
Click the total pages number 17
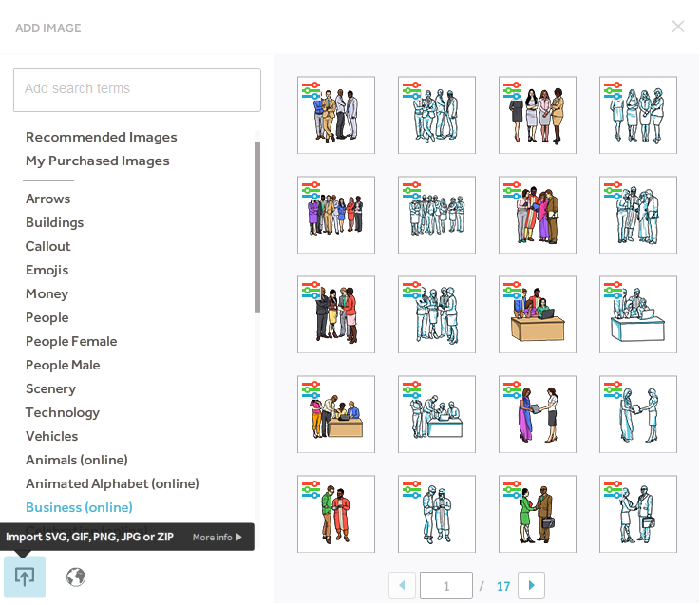point(503,586)
